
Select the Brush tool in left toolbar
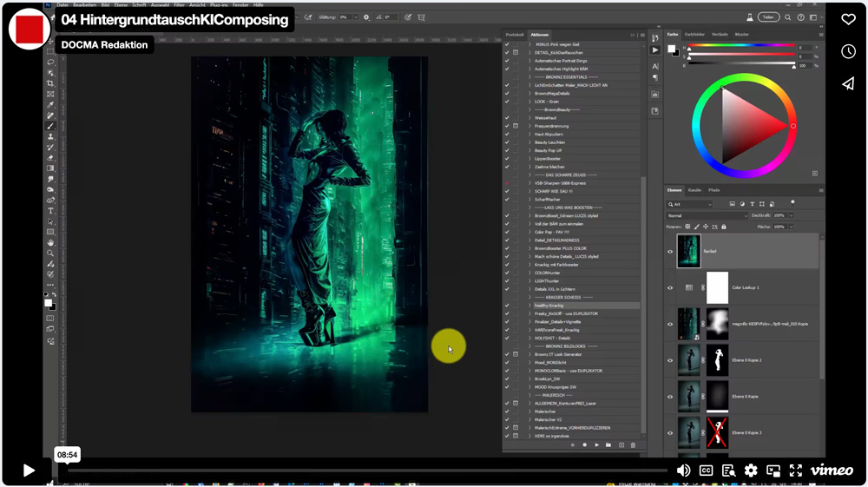(x=50, y=126)
